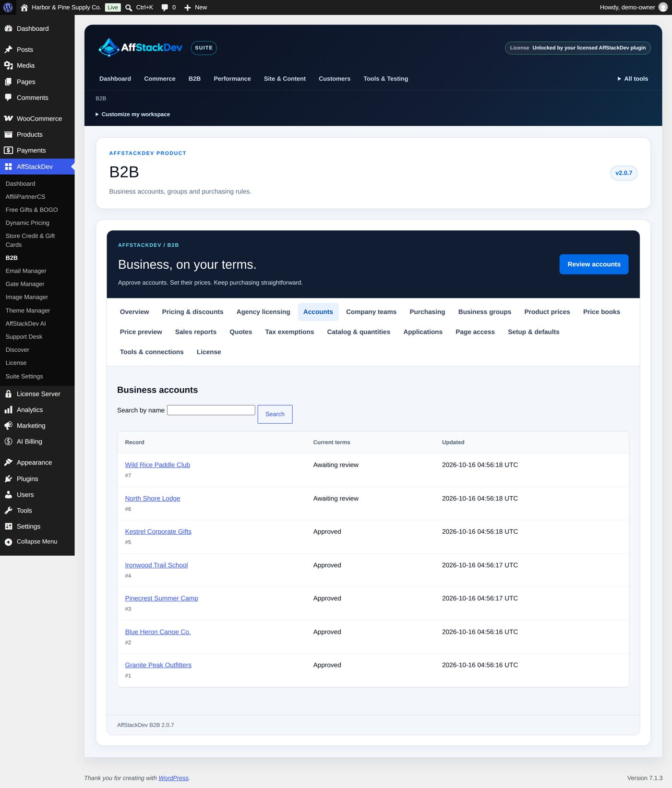This screenshot has width=672, height=788.
Task: Click the Search button
Action: click(275, 414)
